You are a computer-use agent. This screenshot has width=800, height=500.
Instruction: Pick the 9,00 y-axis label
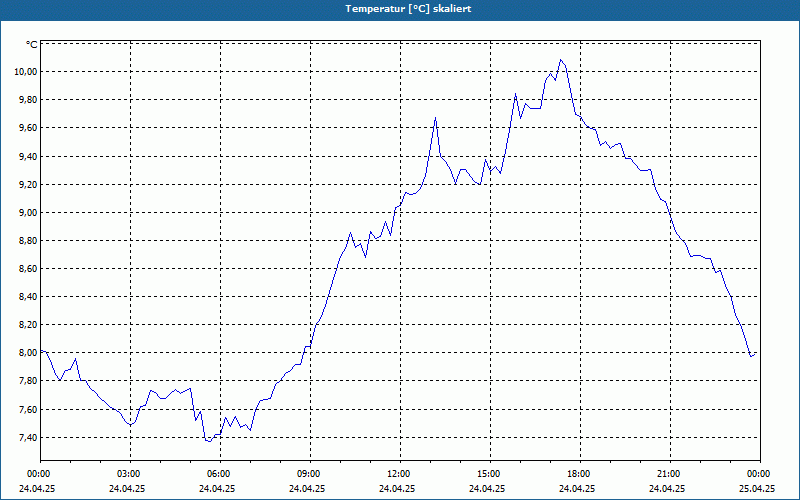(x=28, y=212)
